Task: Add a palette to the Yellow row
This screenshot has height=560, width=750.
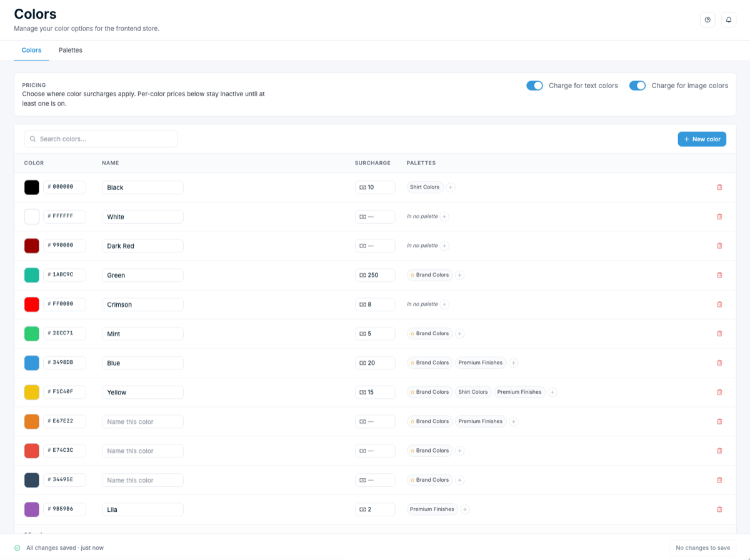Action: [552, 392]
